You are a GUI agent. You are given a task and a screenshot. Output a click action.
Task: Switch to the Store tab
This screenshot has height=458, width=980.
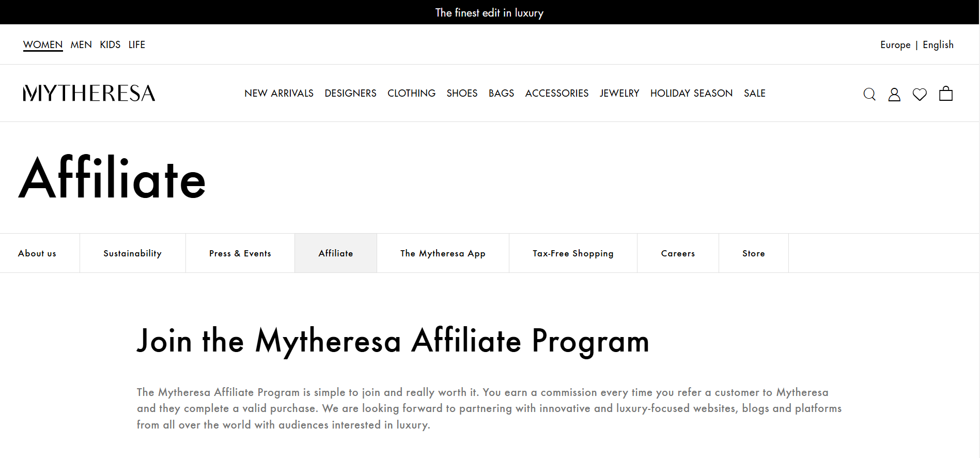(754, 253)
